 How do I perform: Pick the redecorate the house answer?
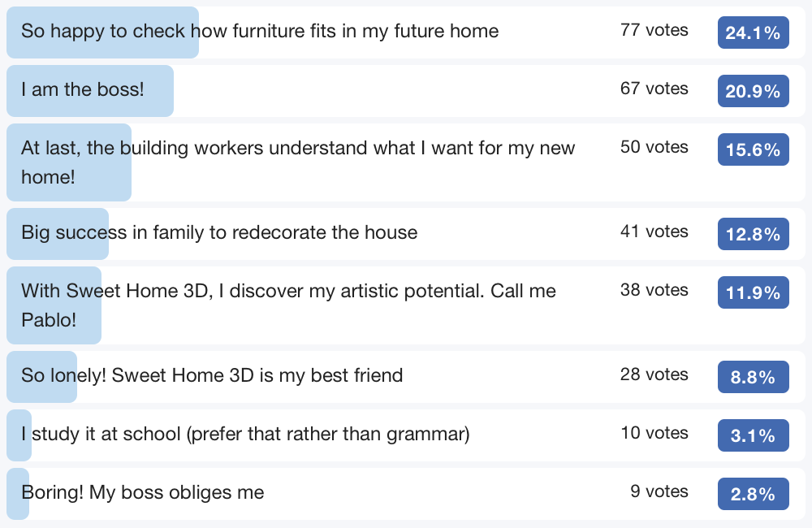pyautogui.click(x=219, y=233)
